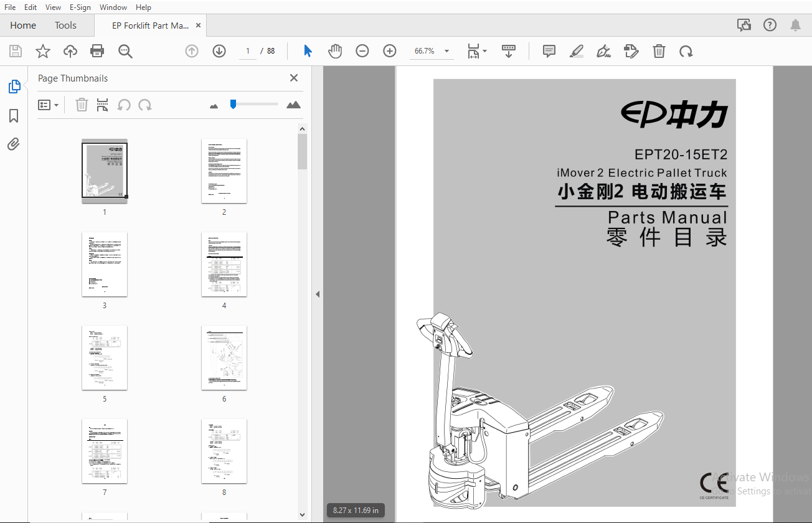
Task: Click the thumbnails panel scrollbar handle
Action: click(302, 151)
